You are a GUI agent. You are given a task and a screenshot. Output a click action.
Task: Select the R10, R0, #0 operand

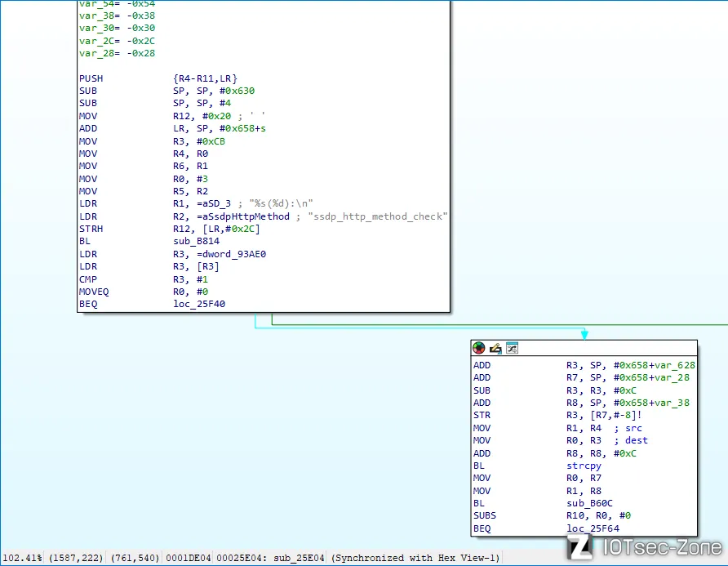[598, 515]
